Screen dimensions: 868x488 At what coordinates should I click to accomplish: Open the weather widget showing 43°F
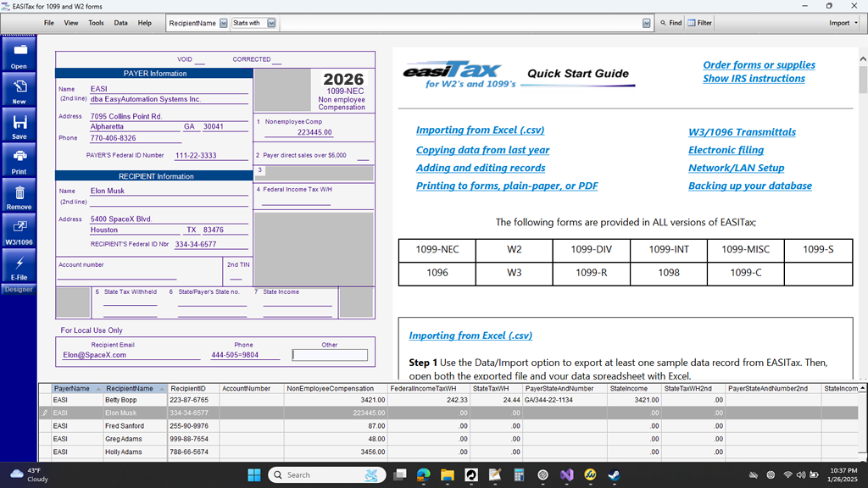30,474
